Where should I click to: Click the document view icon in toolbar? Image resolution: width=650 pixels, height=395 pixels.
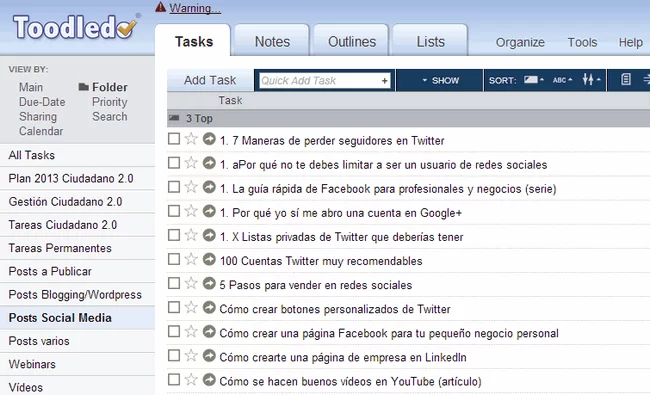tap(626, 79)
